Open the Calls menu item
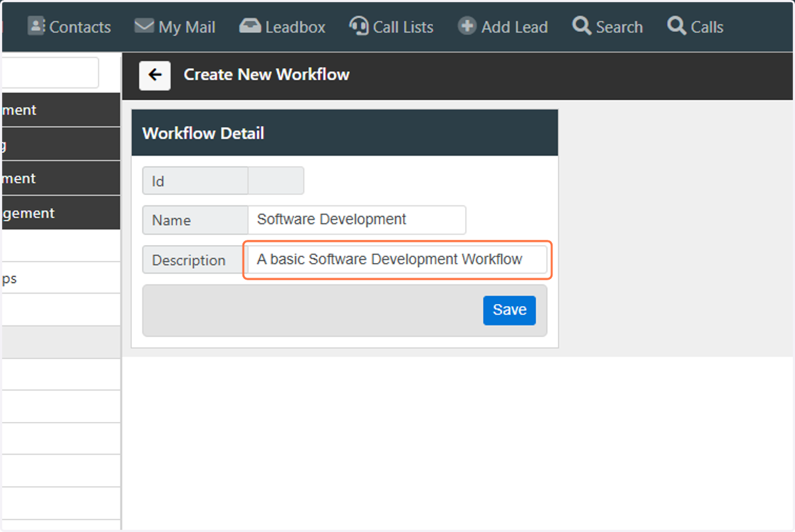This screenshot has width=795, height=532. 696,27
